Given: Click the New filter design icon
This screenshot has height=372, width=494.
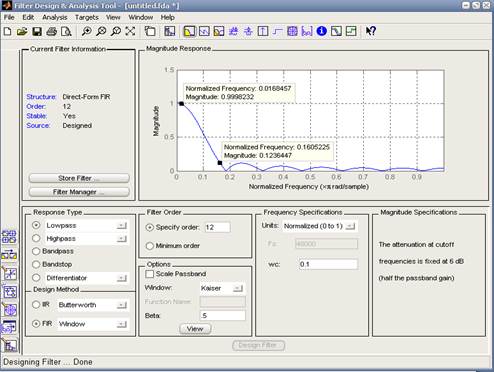Looking at the screenshot, I should (x=8, y=31).
